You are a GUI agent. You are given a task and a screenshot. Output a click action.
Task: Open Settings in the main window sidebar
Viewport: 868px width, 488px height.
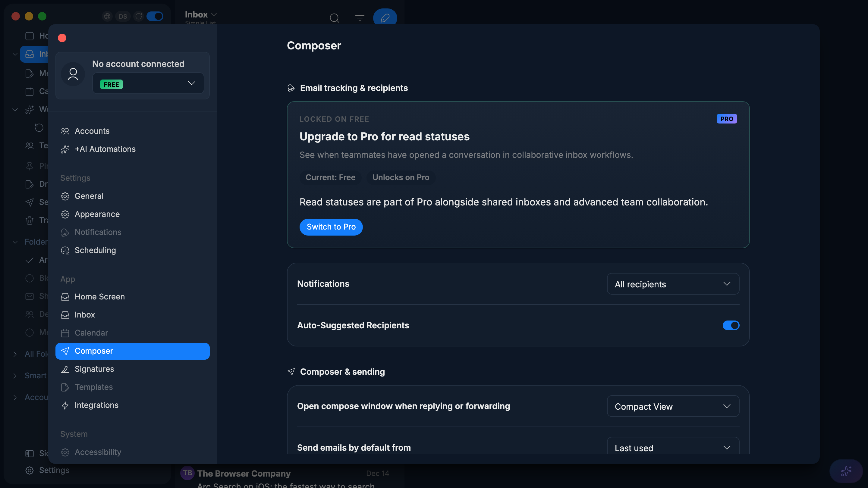(48, 470)
